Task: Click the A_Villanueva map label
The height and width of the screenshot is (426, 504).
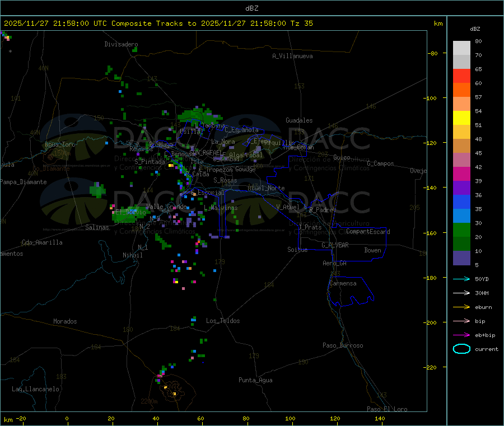Action: click(x=292, y=56)
